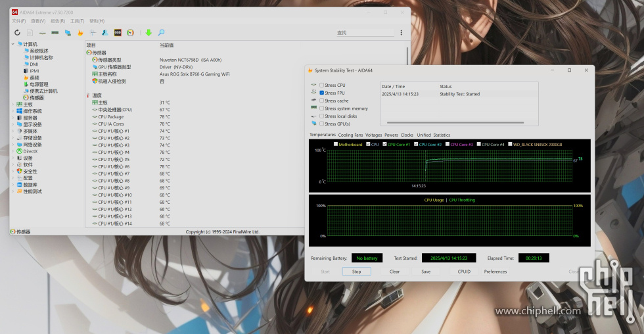Click the Clear button

(x=394, y=272)
